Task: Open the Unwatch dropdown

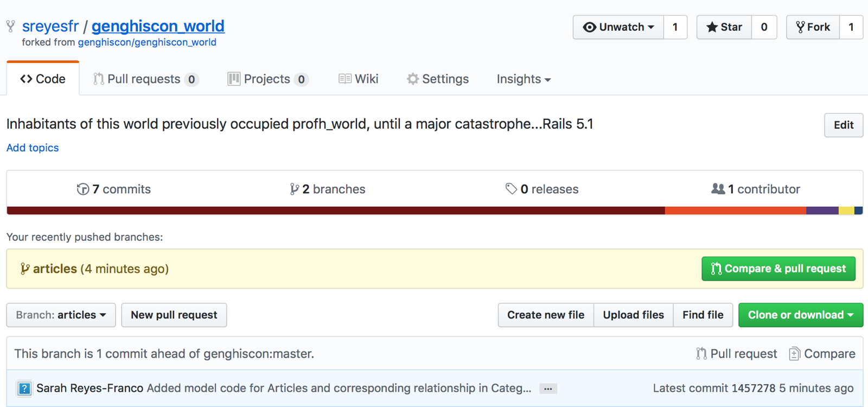Action: [x=618, y=27]
